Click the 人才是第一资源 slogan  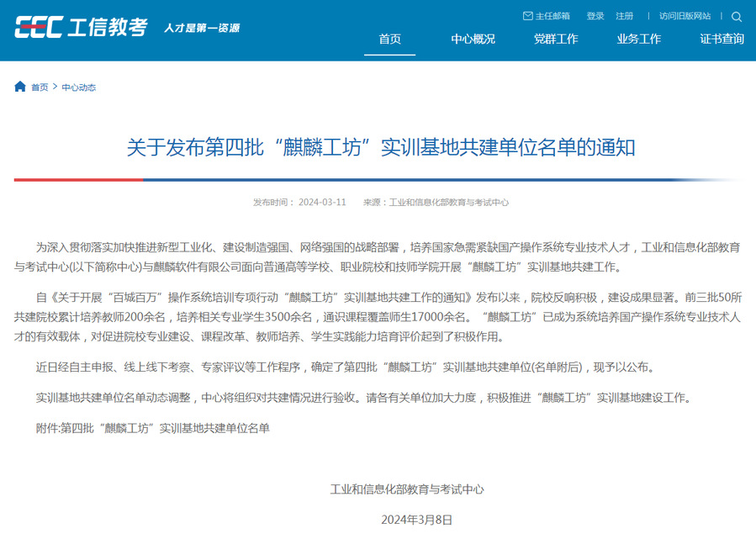click(202, 28)
